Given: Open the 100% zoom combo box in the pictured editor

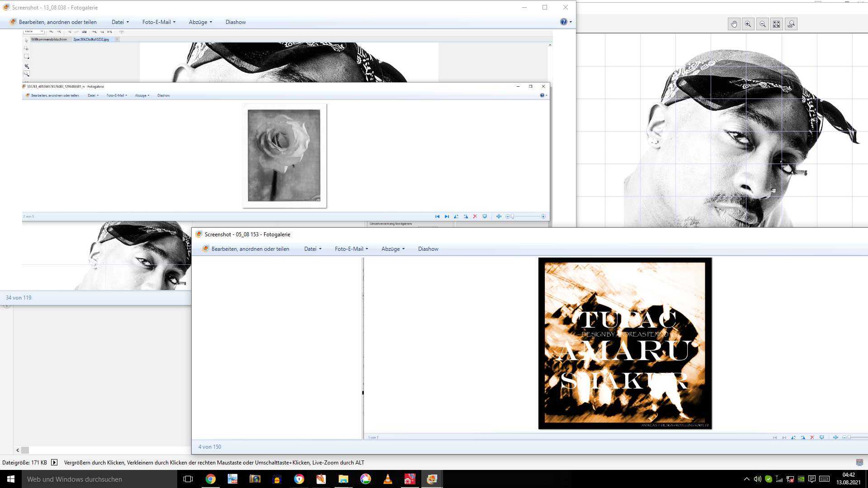Looking at the screenshot, I should point(34,32).
